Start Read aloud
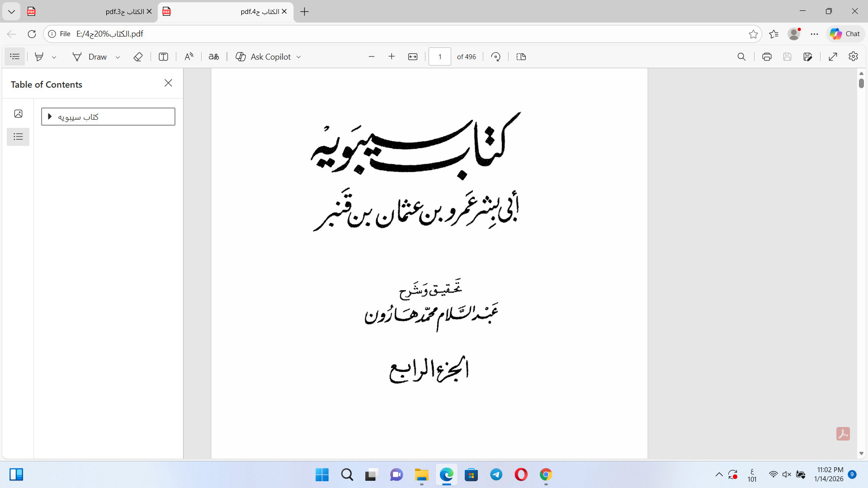This screenshot has width=868, height=488. (189, 56)
